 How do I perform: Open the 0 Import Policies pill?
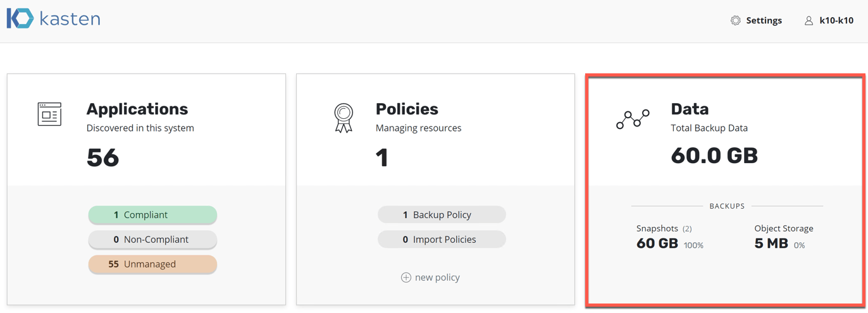click(442, 240)
